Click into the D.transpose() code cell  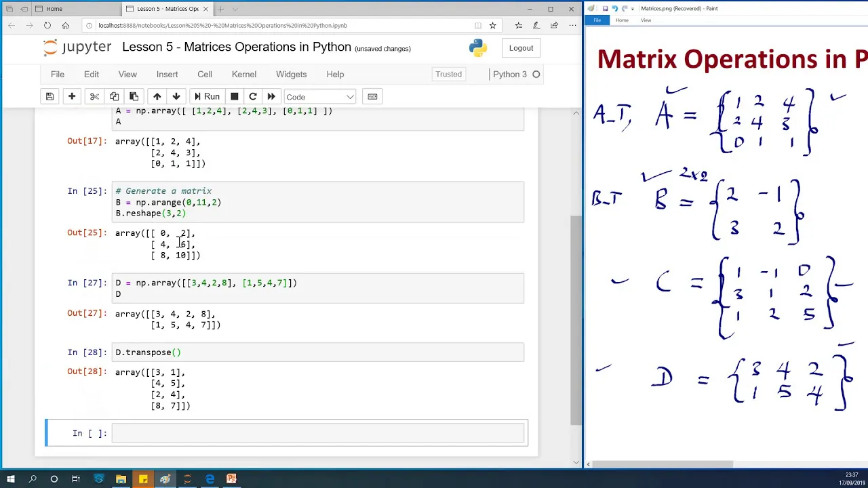click(318, 352)
